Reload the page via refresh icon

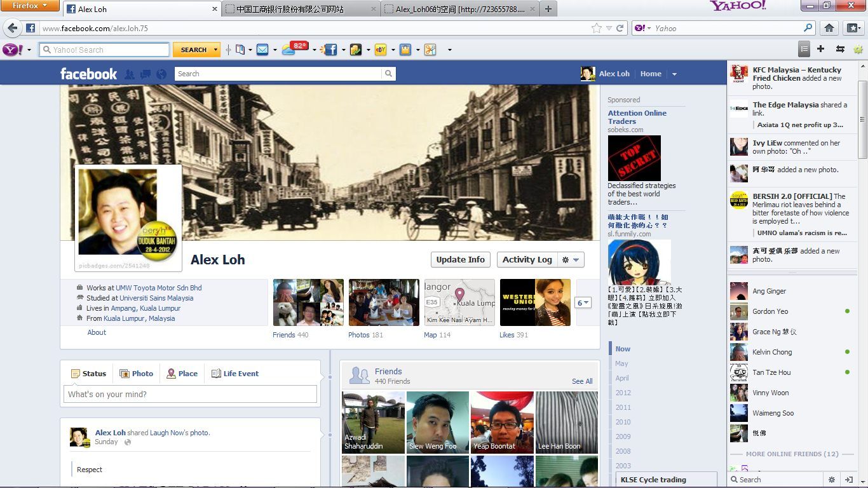coord(620,28)
